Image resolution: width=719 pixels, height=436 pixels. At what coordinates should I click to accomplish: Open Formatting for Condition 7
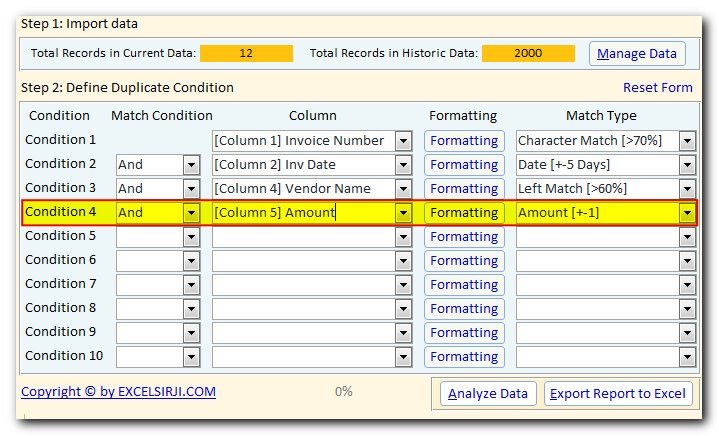coord(464,285)
